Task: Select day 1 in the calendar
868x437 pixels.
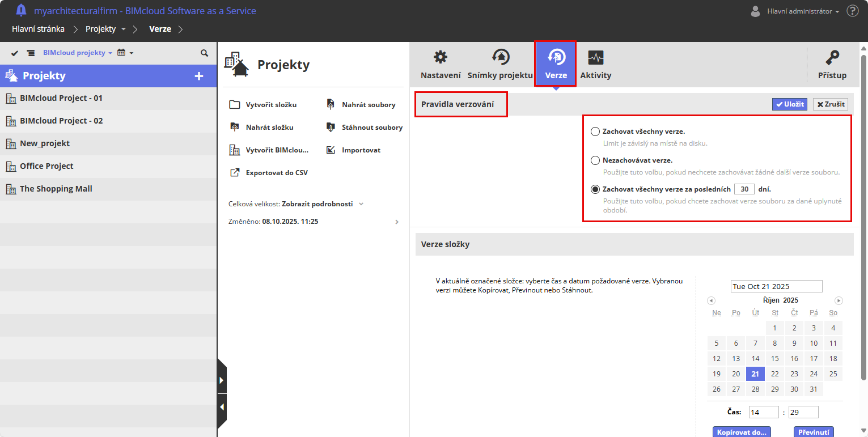Action: (775, 328)
